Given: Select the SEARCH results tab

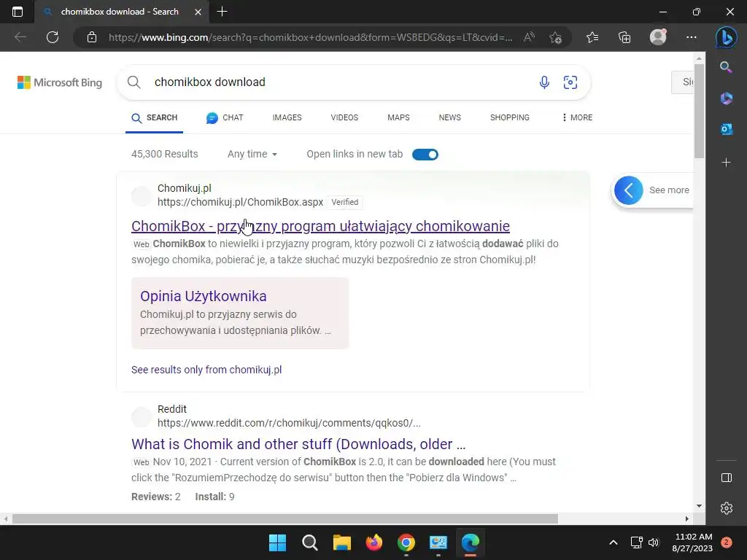Looking at the screenshot, I should tap(155, 117).
